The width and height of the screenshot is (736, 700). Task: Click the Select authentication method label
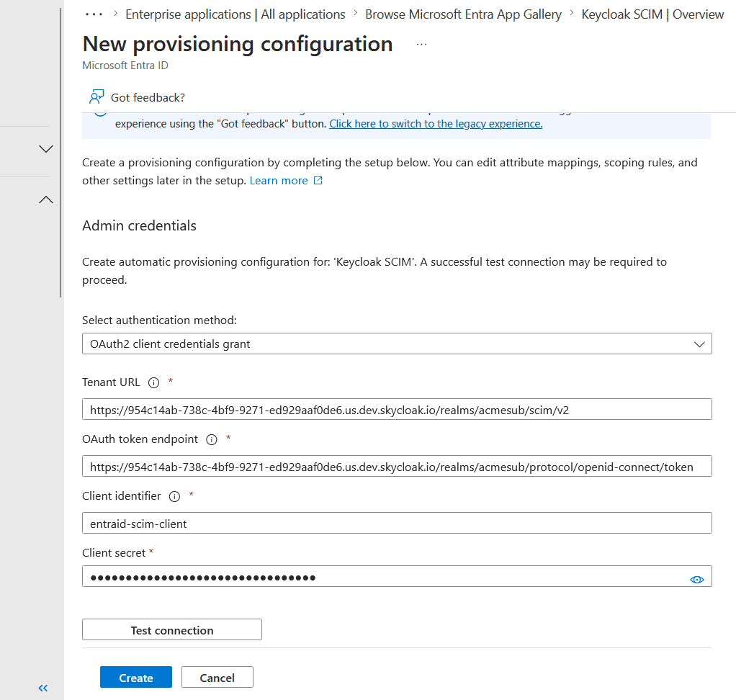160,320
